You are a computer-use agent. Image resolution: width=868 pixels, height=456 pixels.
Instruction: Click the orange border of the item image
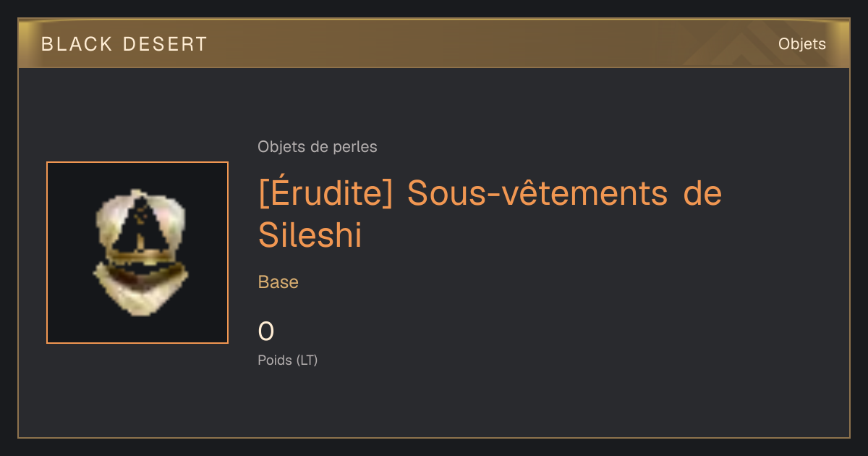point(137,162)
